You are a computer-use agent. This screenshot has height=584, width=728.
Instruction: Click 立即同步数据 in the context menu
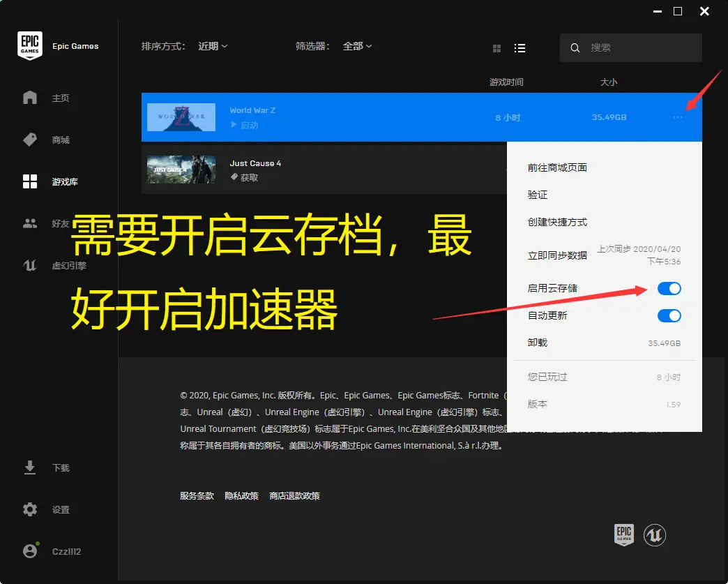coord(557,255)
